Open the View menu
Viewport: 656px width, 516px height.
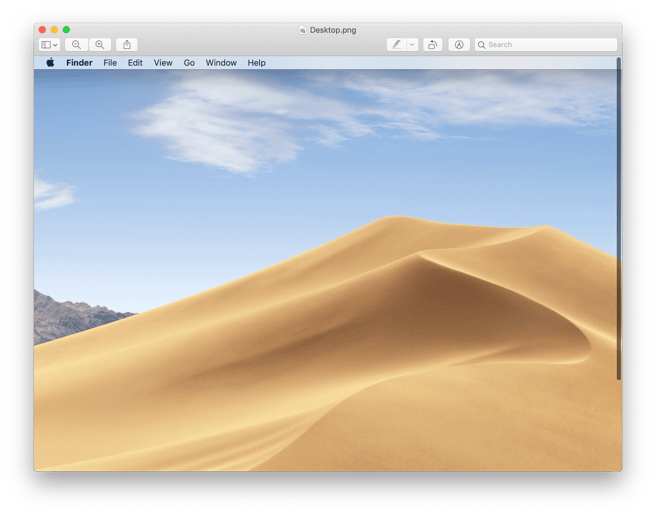(163, 63)
